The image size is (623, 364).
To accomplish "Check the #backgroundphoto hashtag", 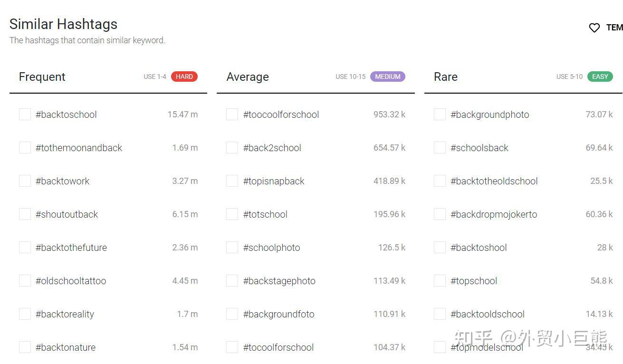I will [439, 114].
